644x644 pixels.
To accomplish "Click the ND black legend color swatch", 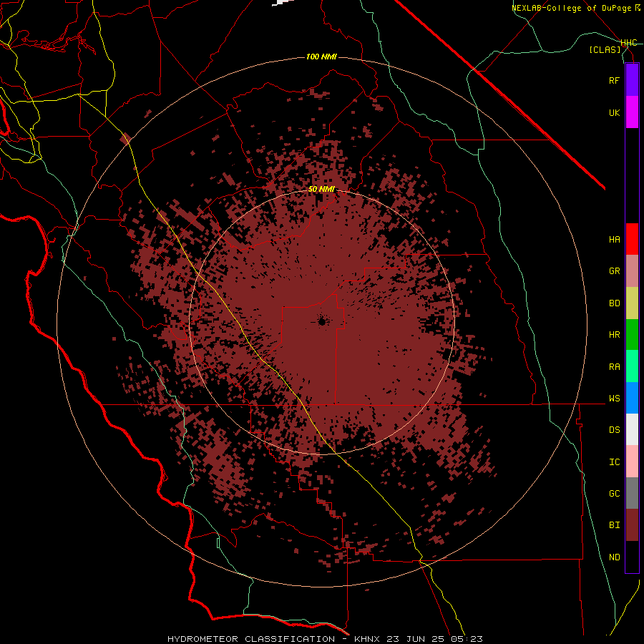I will [632, 557].
